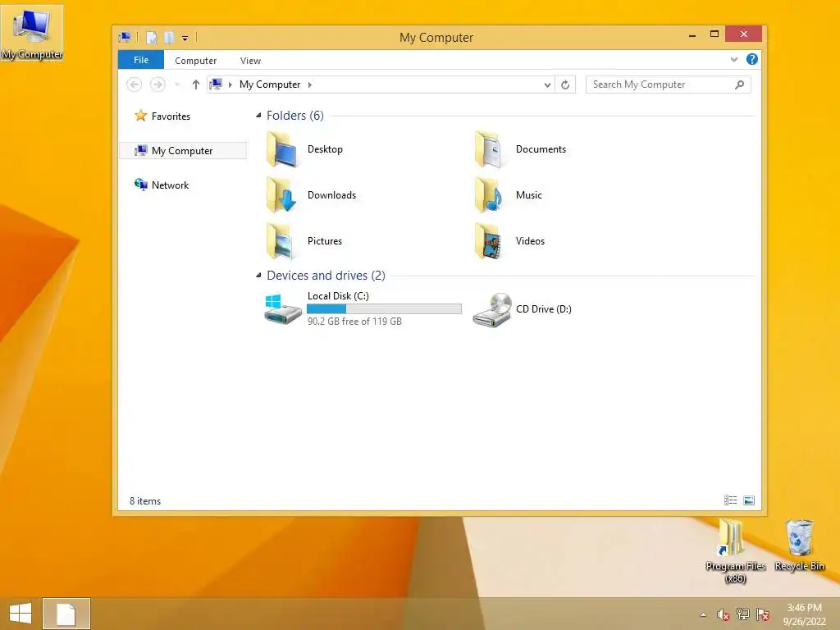
Task: Click the Documents folder label
Action: (x=541, y=149)
